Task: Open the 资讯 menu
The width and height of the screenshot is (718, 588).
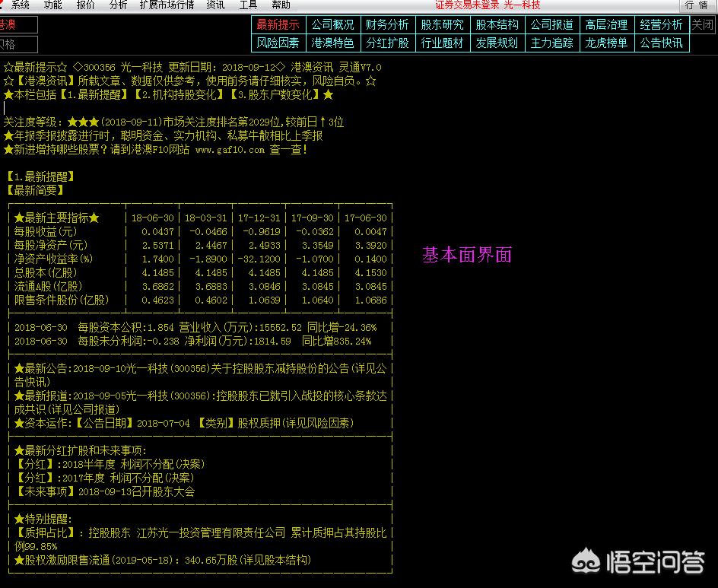Action: click(217, 6)
